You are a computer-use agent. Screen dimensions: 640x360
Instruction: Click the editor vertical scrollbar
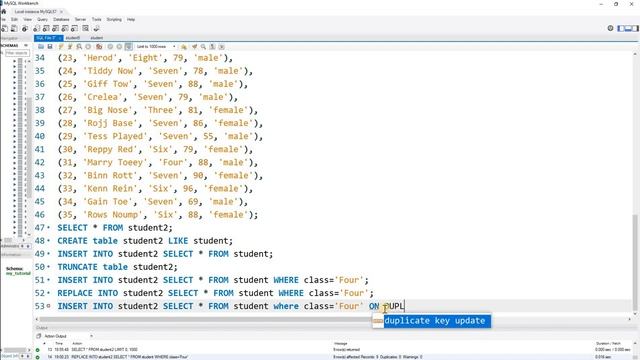click(x=635, y=262)
